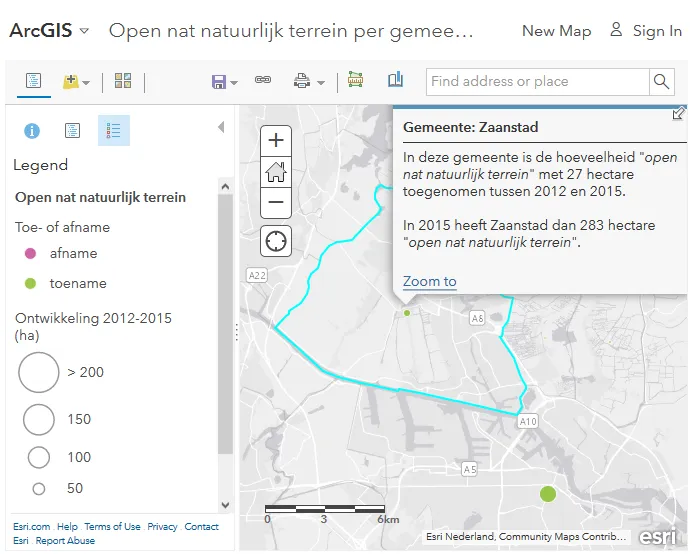Expand the map attribution text
693x554 pixels.
tap(526, 536)
